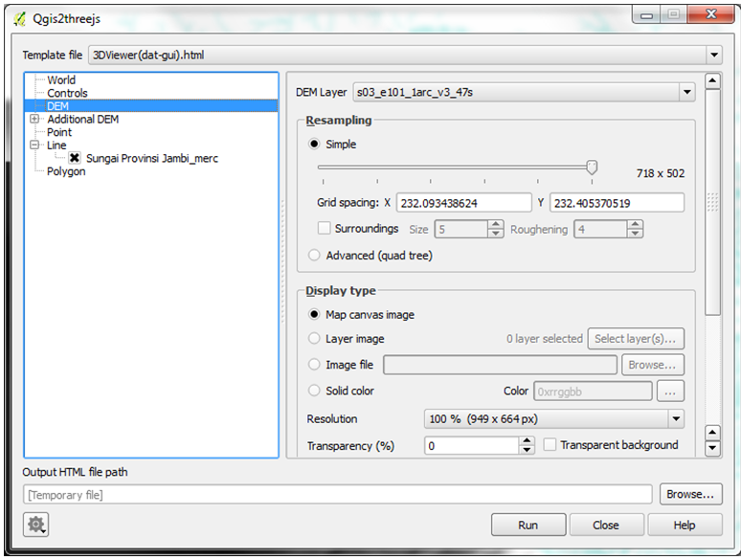The image size is (741, 560).
Task: Click the Close button
Action: click(x=606, y=525)
